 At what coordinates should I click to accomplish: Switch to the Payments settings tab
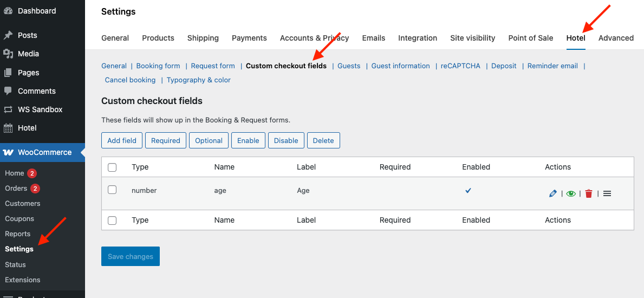pyautogui.click(x=249, y=38)
